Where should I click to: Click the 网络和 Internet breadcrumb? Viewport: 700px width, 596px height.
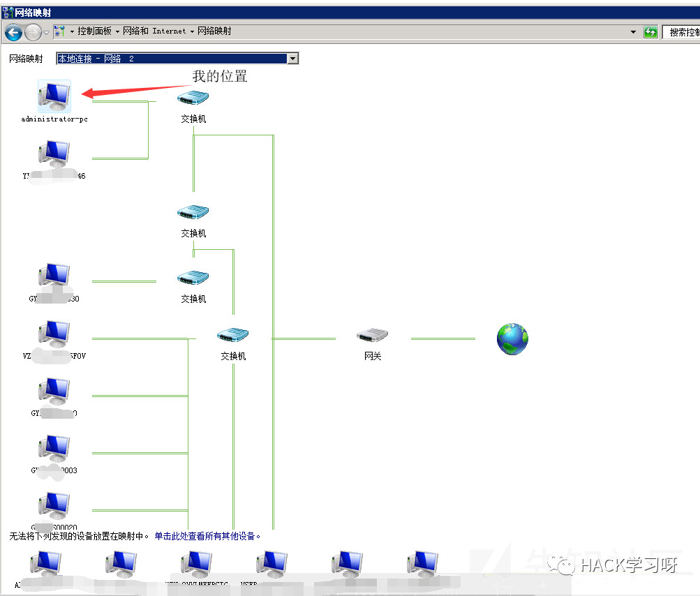pos(154,31)
